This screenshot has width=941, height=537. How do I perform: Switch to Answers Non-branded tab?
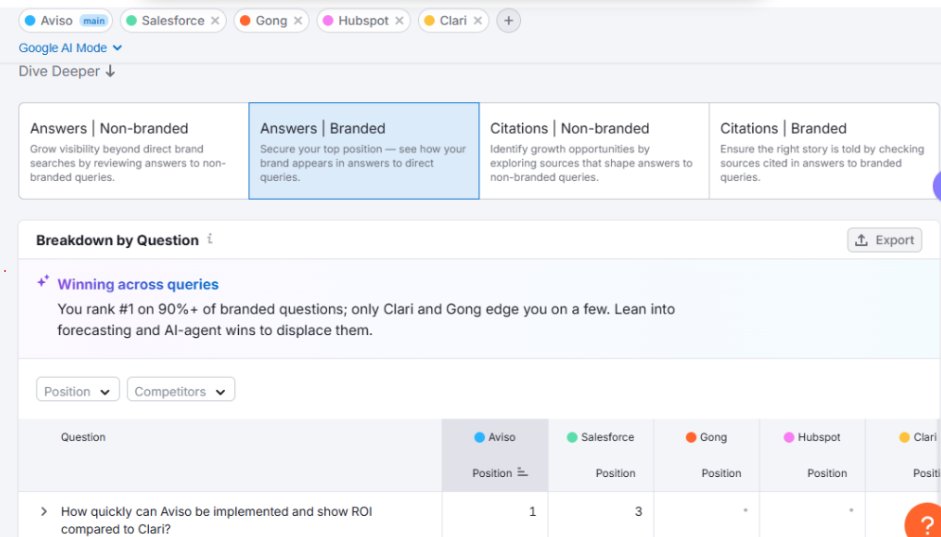pos(134,151)
